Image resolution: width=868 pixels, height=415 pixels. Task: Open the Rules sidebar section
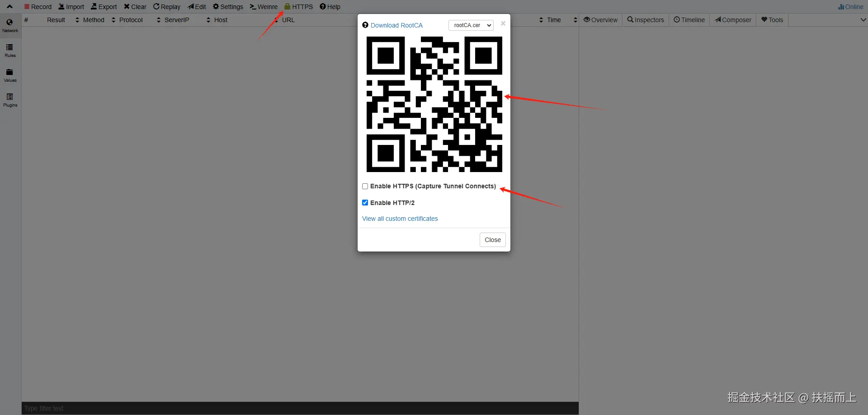(x=10, y=51)
